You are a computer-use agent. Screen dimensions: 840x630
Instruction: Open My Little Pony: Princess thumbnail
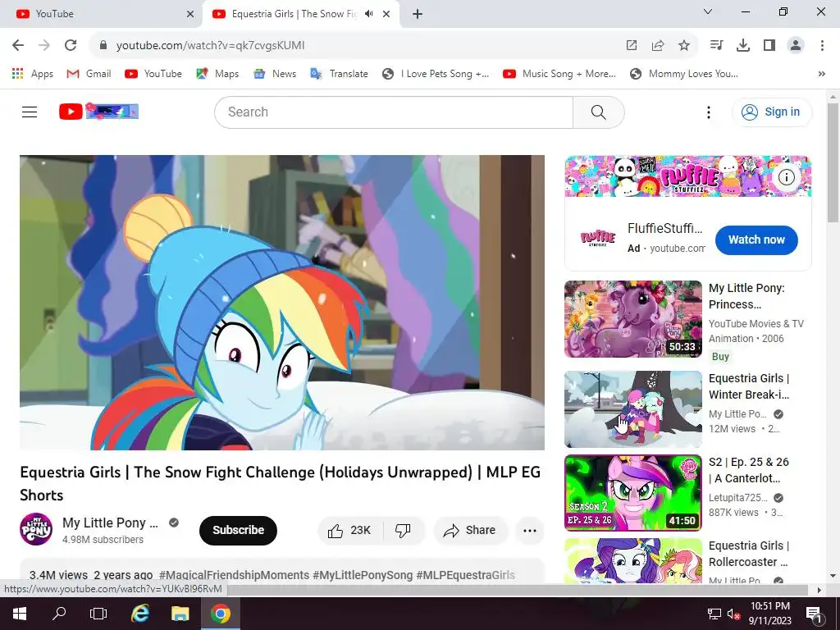[633, 319]
